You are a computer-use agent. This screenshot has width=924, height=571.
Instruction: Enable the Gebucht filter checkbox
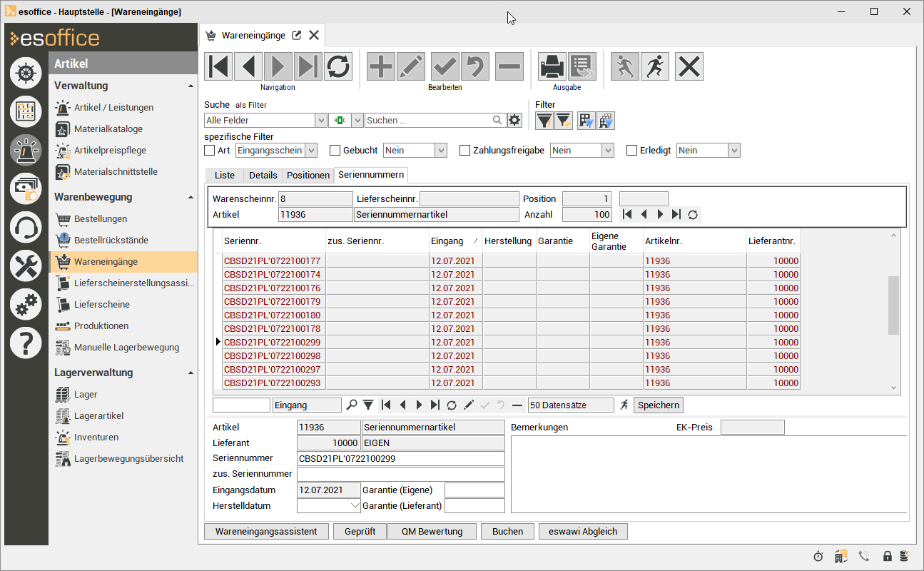(335, 151)
